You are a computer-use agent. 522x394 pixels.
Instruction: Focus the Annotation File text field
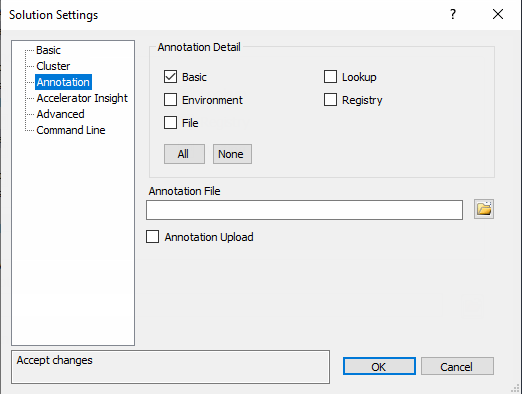pos(304,210)
